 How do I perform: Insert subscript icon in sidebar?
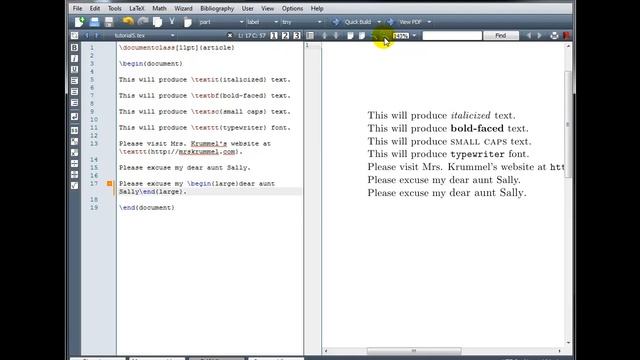74,142
